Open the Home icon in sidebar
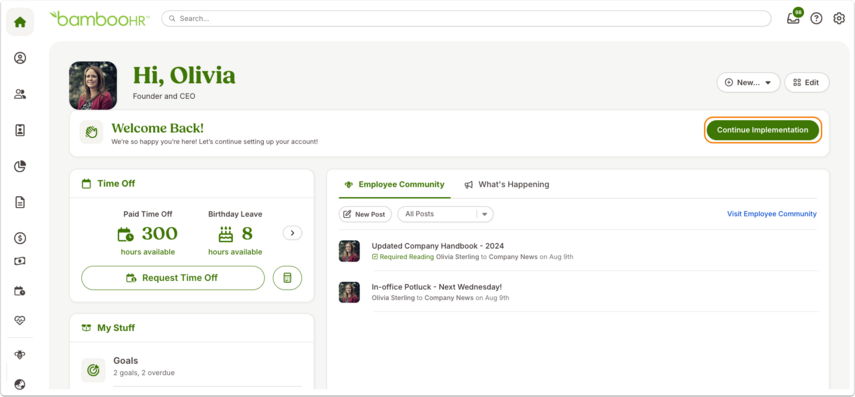 pos(20,22)
